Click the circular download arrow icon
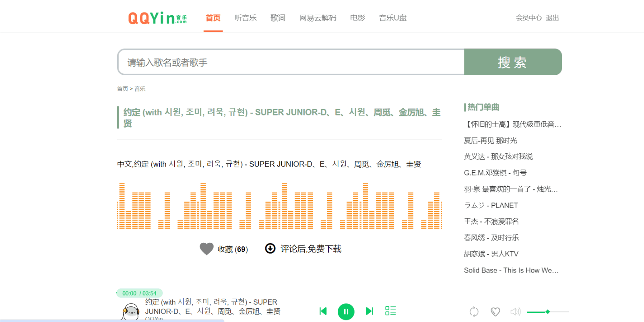Viewport: 644px width, 322px height. point(270,249)
